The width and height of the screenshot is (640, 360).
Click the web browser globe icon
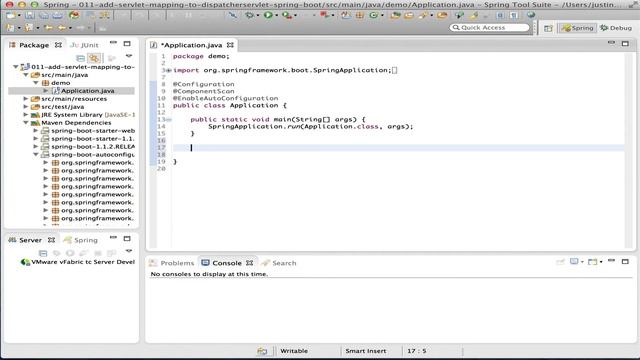(531, 15)
